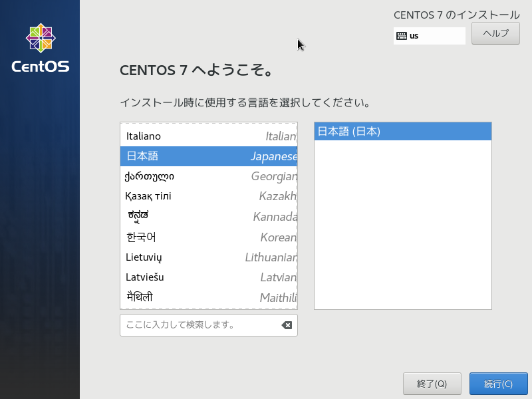The image size is (532, 399).
Task: Pick Қазақ тілі Kazakh language
Action: point(208,196)
